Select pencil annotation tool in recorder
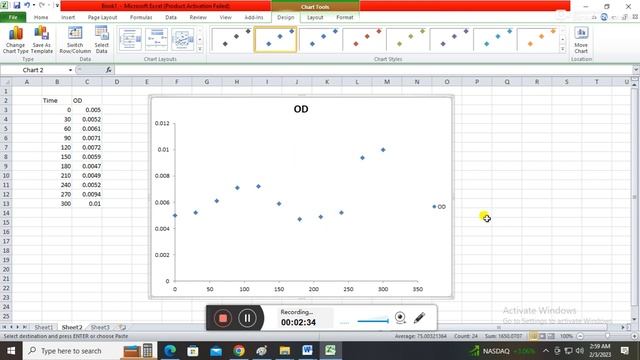Screen dimensions: 640x360 419,318
